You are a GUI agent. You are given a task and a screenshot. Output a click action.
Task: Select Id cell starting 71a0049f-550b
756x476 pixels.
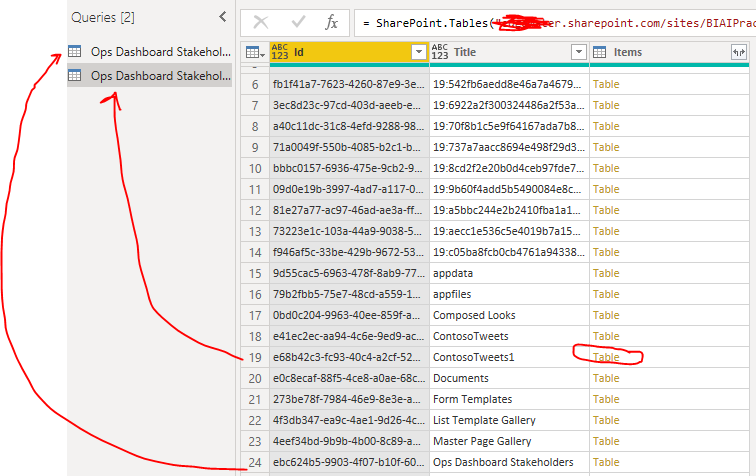349,147
